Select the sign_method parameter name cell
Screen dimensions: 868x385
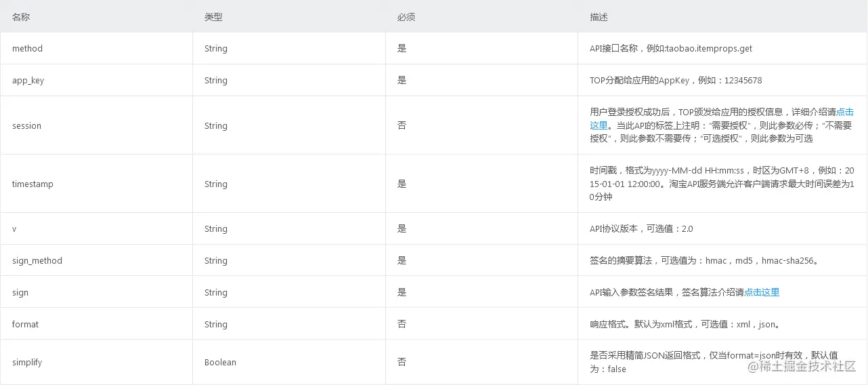click(x=37, y=261)
